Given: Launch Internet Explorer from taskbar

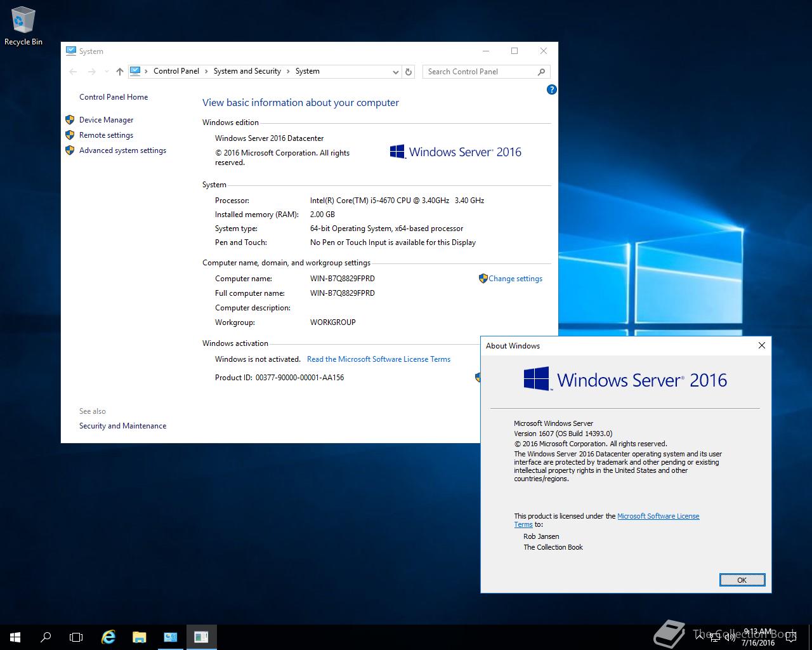Looking at the screenshot, I should click(x=108, y=637).
